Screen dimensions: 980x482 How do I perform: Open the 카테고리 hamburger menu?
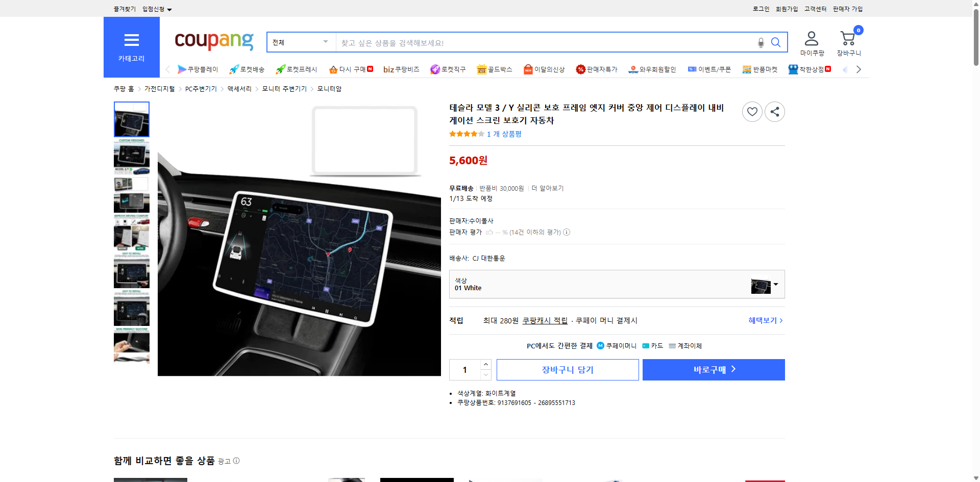pyautogui.click(x=131, y=41)
